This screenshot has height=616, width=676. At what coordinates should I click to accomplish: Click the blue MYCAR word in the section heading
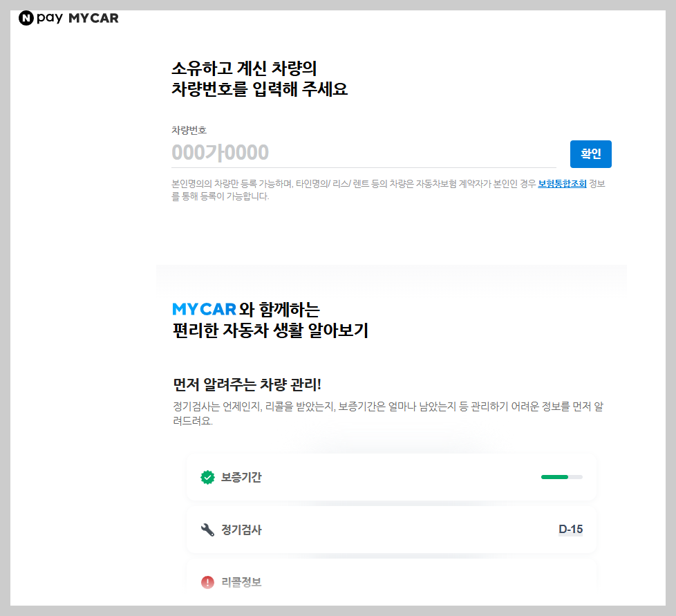(204, 310)
